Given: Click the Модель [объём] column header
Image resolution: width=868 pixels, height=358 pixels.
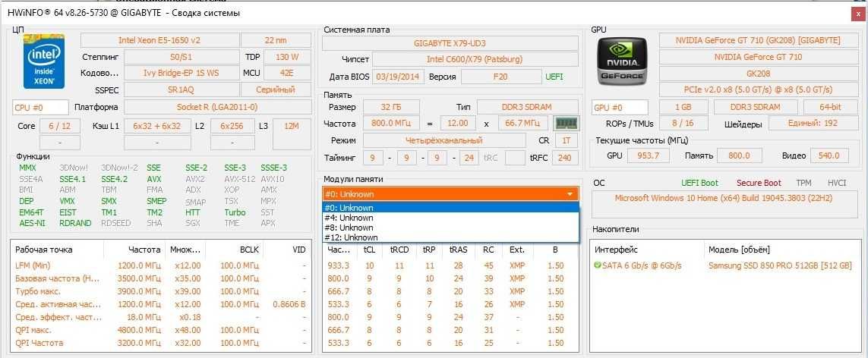Looking at the screenshot, I should point(739,250).
